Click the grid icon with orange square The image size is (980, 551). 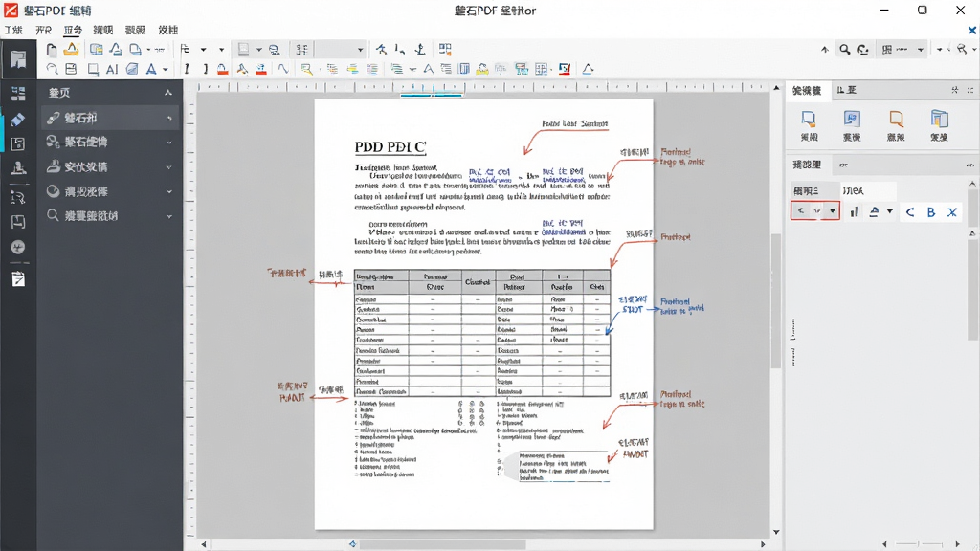pos(445,50)
